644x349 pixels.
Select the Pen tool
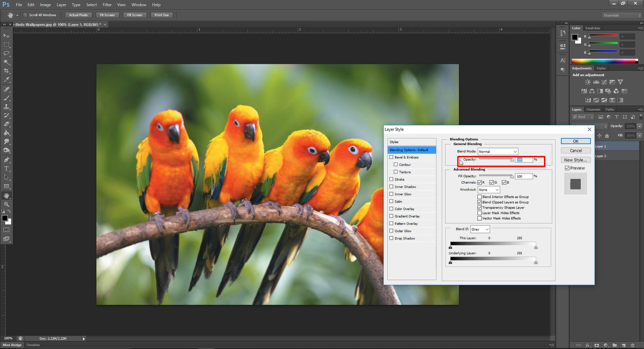(7, 160)
